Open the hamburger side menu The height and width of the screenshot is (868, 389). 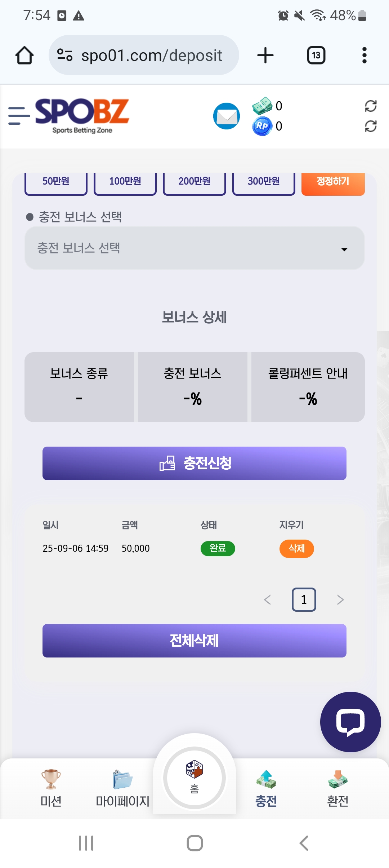(19, 116)
